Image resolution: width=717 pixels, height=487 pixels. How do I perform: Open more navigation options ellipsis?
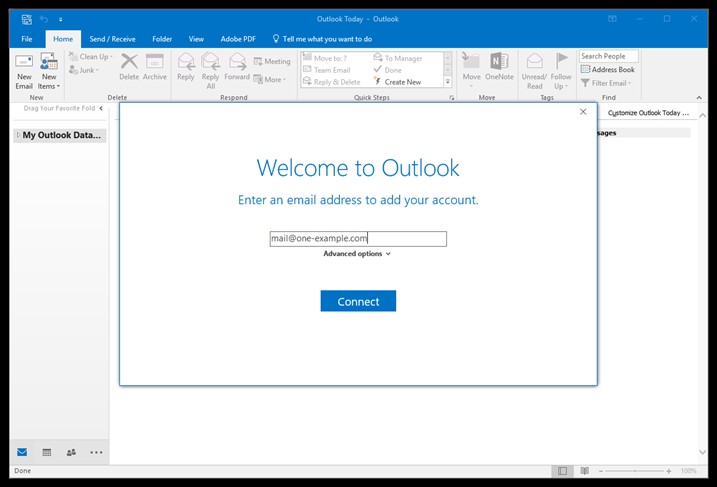point(96,452)
